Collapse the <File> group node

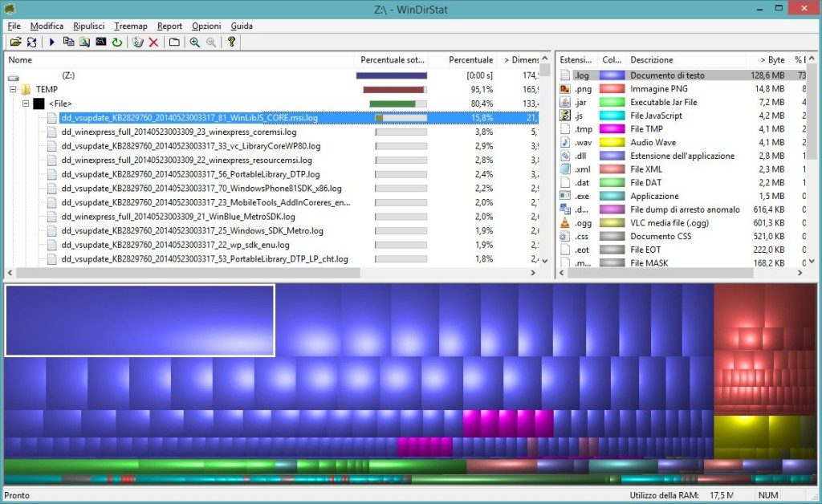coord(25,104)
